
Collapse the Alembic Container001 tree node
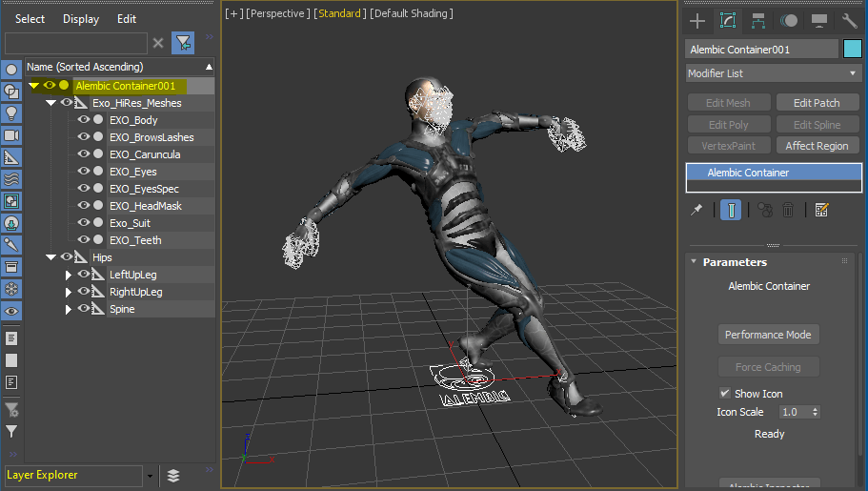pos(33,86)
